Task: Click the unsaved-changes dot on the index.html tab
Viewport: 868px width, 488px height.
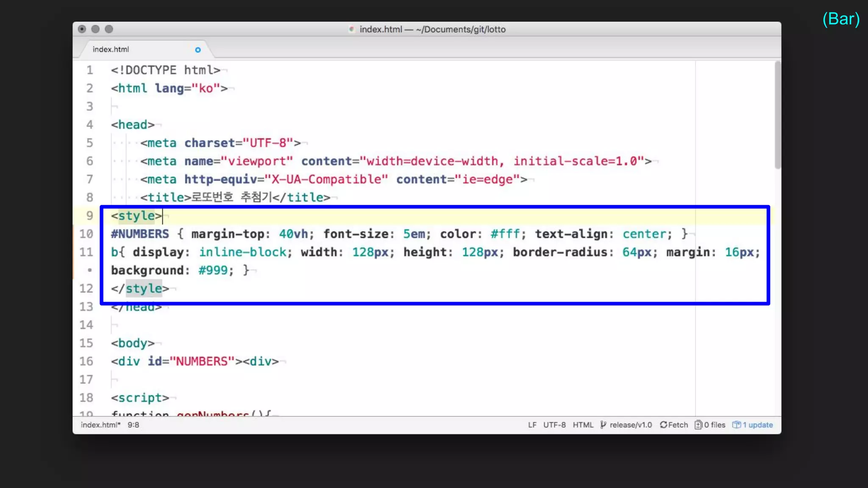Action: pyautogui.click(x=198, y=50)
